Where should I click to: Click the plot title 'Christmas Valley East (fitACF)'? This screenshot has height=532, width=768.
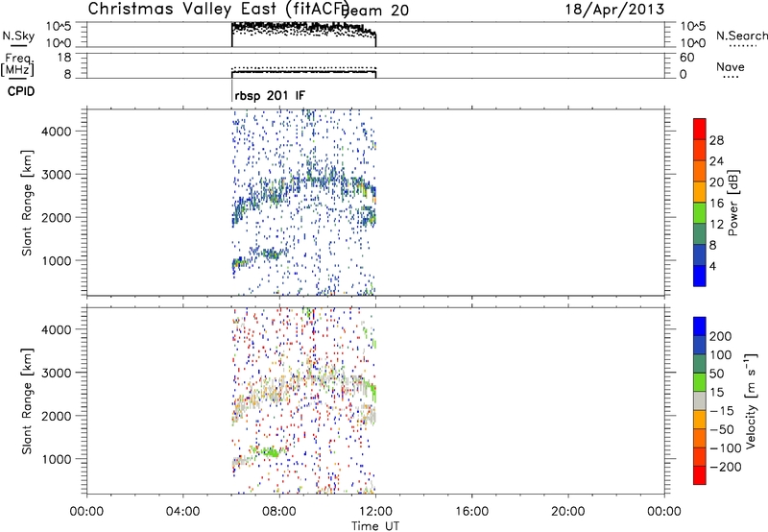click(219, 9)
